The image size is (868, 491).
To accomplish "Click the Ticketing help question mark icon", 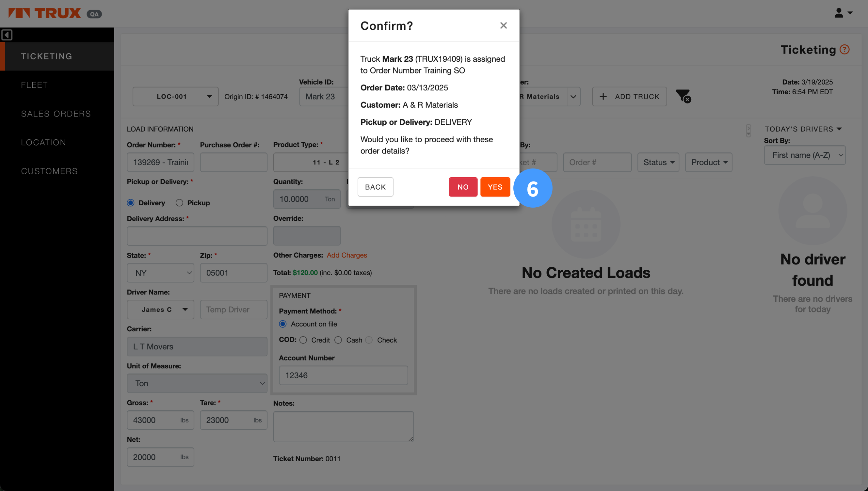I will pyautogui.click(x=844, y=50).
